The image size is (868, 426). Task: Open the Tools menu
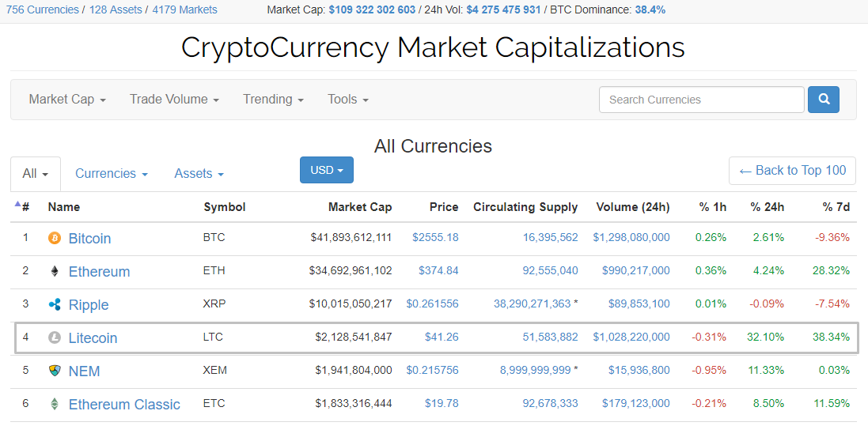point(348,100)
